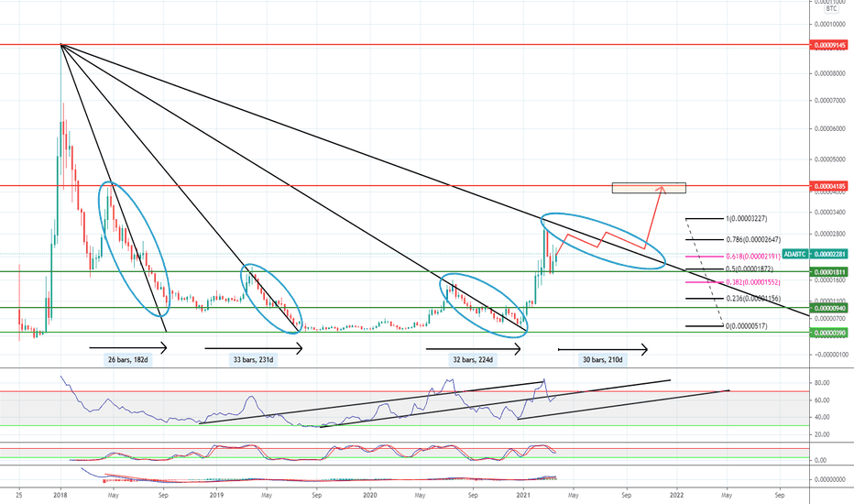Screen dimensions: 854x504
Task: Click the 60.00 RSI scale value
Action: 822,400
